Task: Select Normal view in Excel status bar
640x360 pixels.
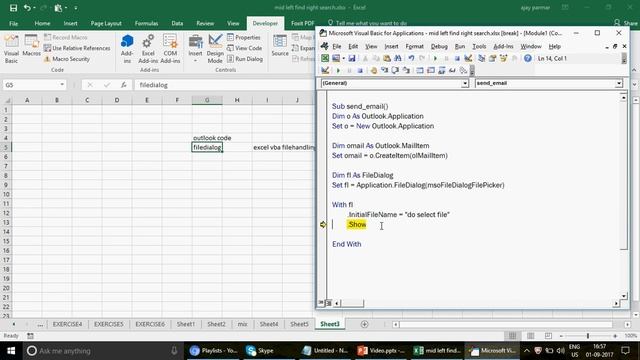Action: pos(512,336)
